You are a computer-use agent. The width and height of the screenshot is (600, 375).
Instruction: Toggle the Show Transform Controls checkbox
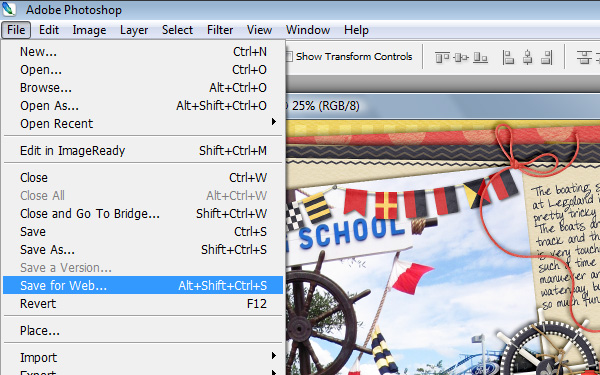pyautogui.click(x=289, y=57)
